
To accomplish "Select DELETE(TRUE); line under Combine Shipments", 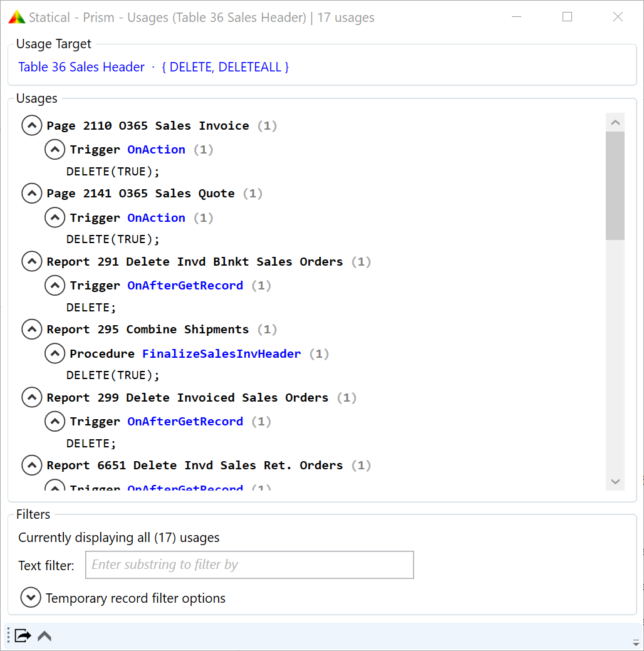I will [x=113, y=375].
